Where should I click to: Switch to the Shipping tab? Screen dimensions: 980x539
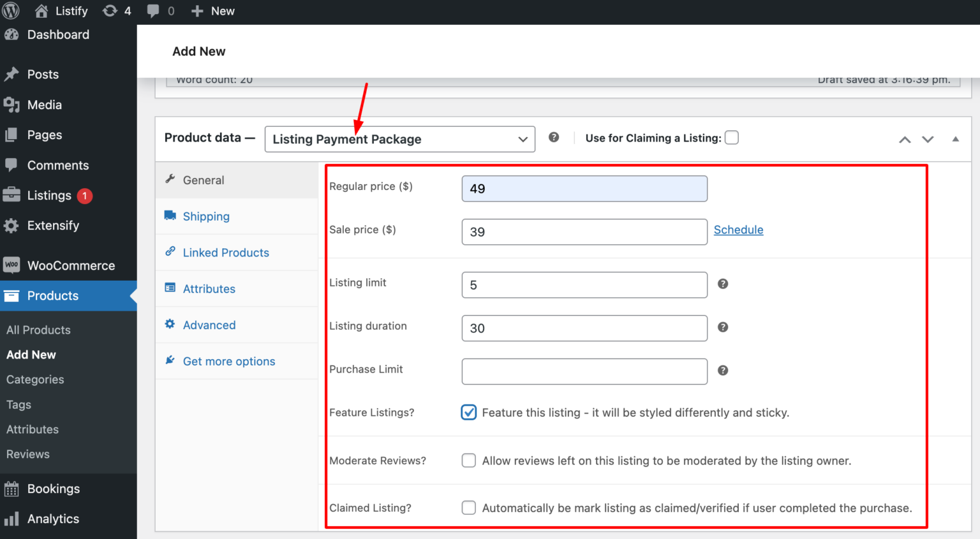pyautogui.click(x=205, y=216)
